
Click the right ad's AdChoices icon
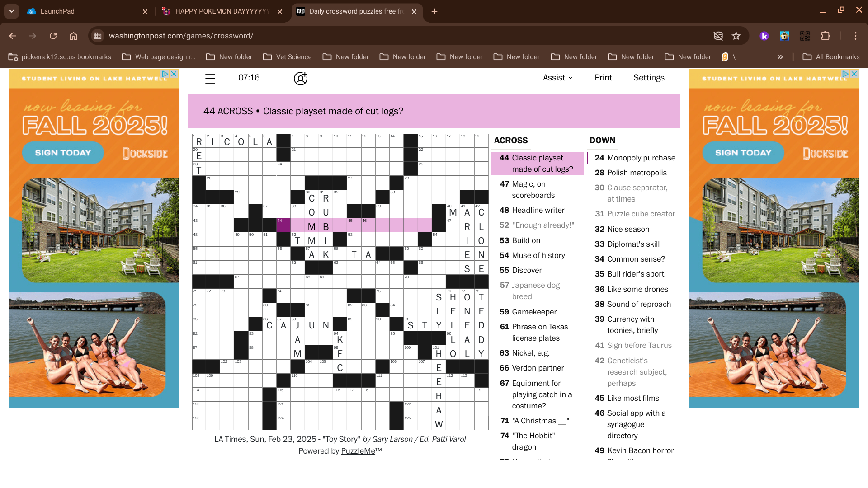click(x=846, y=74)
